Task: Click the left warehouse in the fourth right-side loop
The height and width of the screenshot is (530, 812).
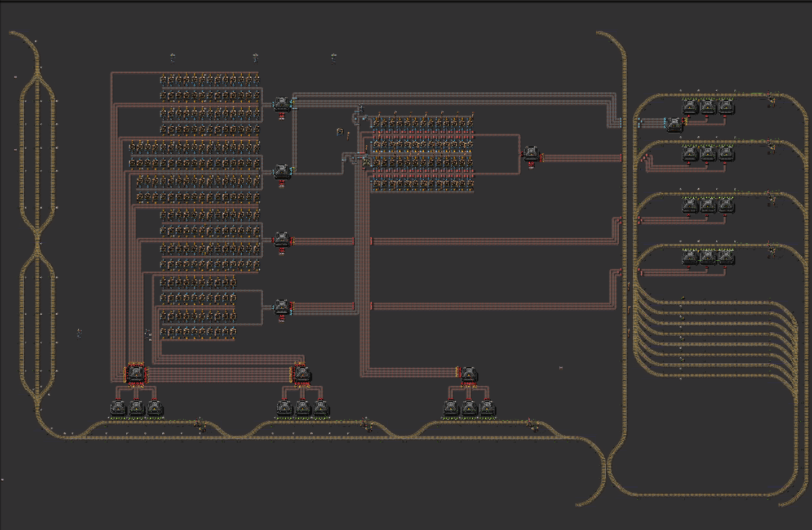Action: 690,257
